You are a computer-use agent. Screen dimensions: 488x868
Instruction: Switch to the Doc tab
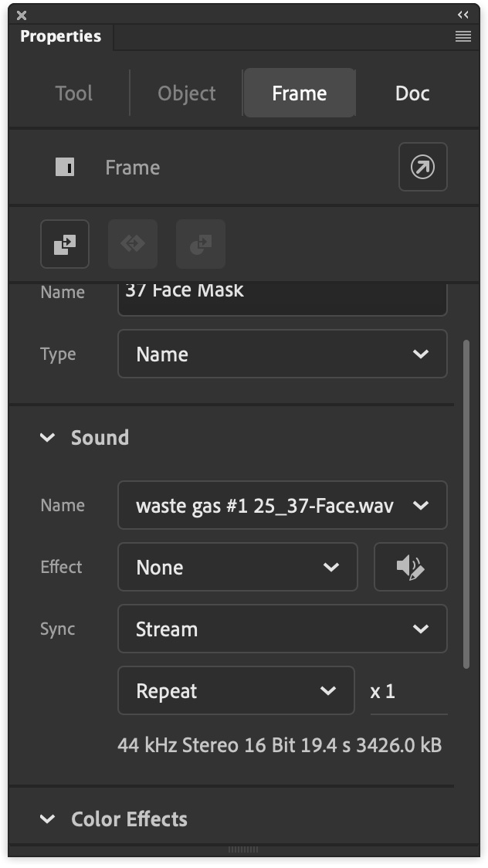[x=412, y=93]
